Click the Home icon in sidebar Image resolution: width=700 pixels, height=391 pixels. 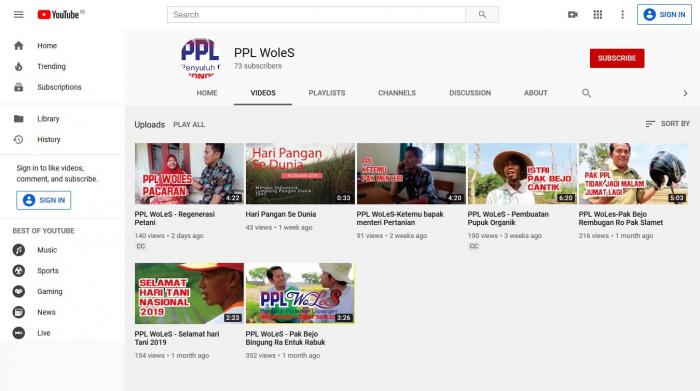tap(19, 46)
